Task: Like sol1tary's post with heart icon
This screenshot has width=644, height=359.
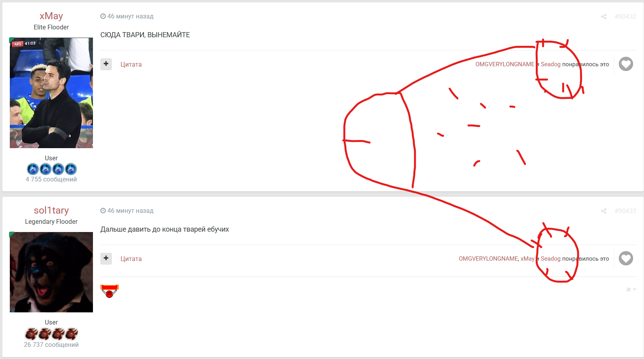Action: tap(626, 258)
